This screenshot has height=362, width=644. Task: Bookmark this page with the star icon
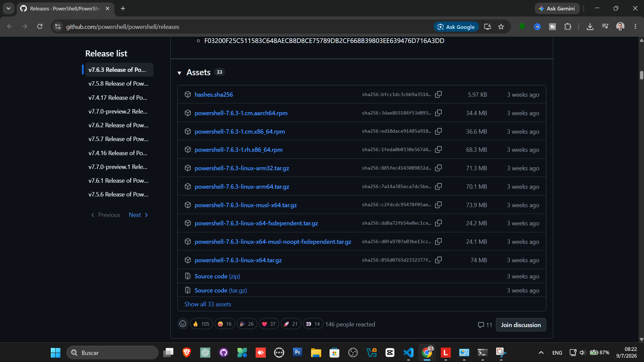point(501,27)
